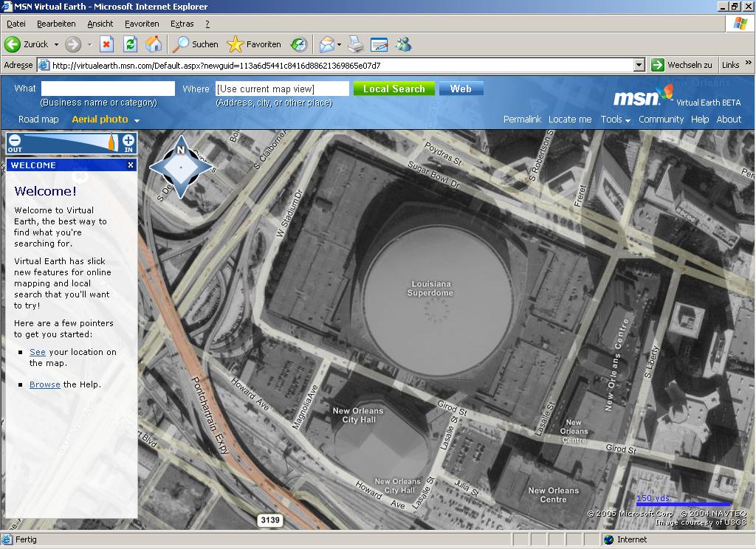Click the zoom level slider bar
Image resolution: width=756 pixels, height=549 pixels.
pyautogui.click(x=70, y=142)
